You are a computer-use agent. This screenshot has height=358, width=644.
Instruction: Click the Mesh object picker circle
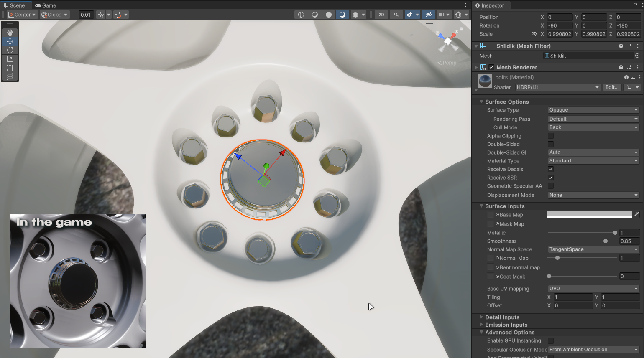tap(637, 56)
